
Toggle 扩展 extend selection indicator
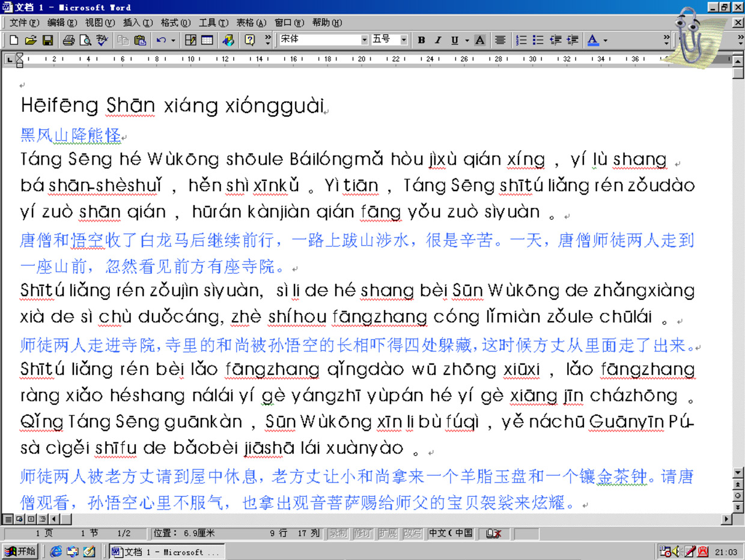coord(387,534)
